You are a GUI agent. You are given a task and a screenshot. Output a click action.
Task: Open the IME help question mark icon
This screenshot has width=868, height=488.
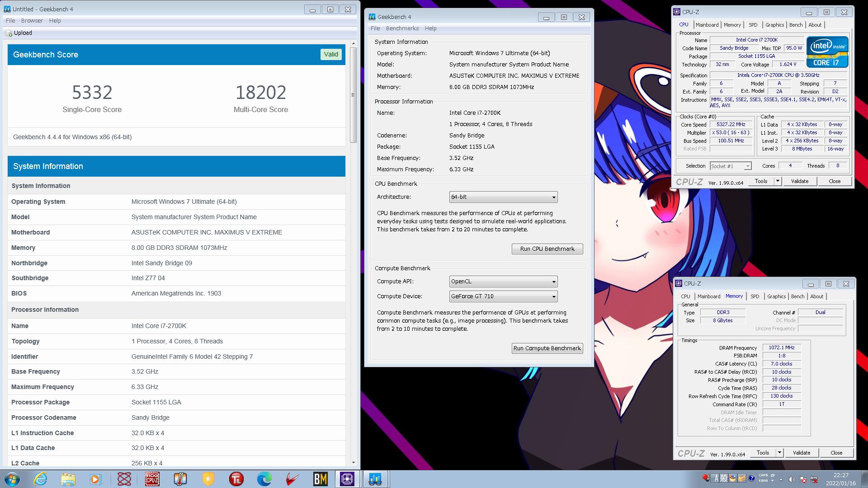751,478
